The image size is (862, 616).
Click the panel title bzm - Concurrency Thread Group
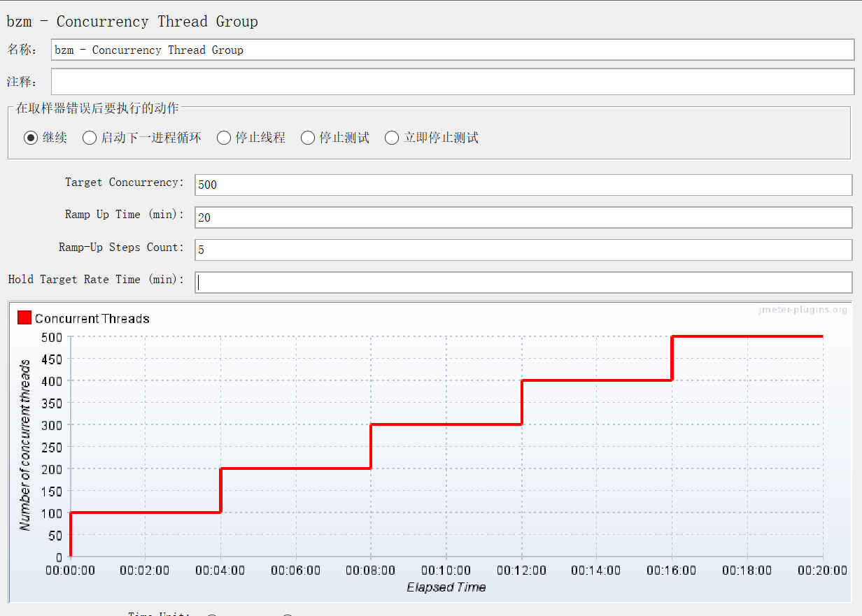pyautogui.click(x=132, y=21)
